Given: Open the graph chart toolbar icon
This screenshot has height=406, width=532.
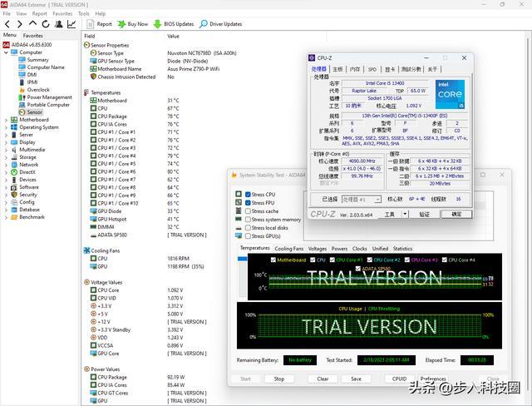Looking at the screenshot, I should click(71, 24).
